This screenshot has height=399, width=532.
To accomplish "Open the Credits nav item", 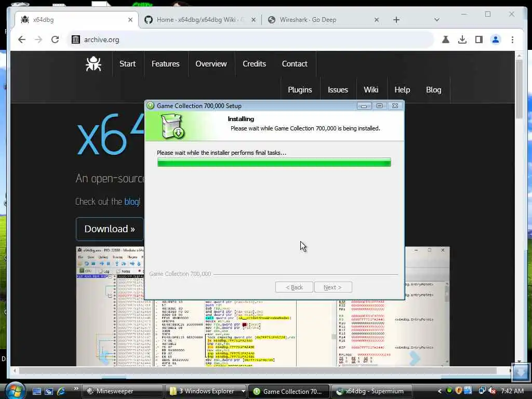I will point(254,64).
